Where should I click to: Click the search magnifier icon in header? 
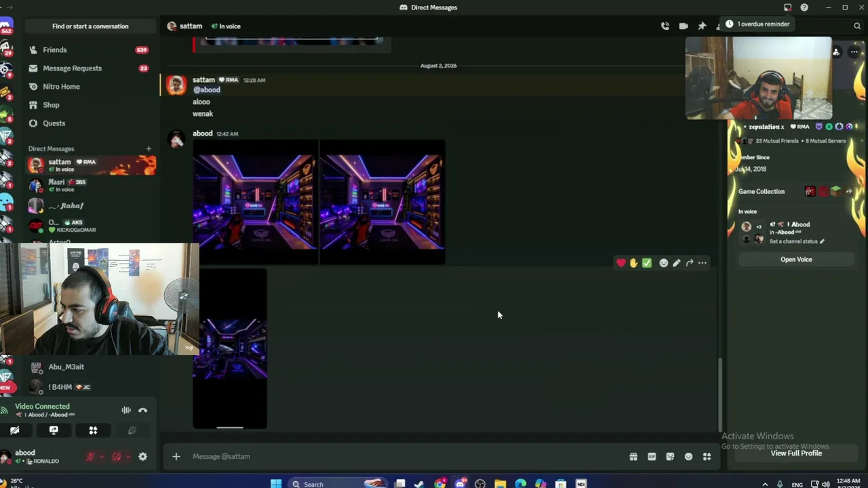(857, 26)
